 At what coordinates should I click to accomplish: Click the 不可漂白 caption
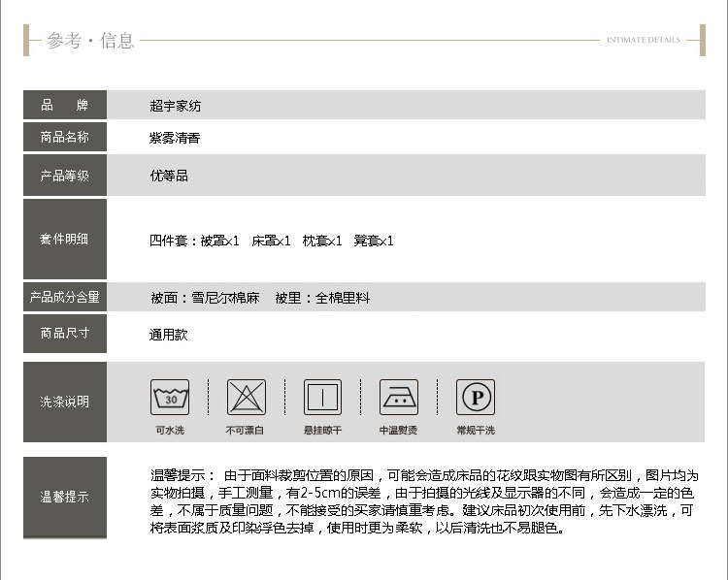tap(245, 430)
